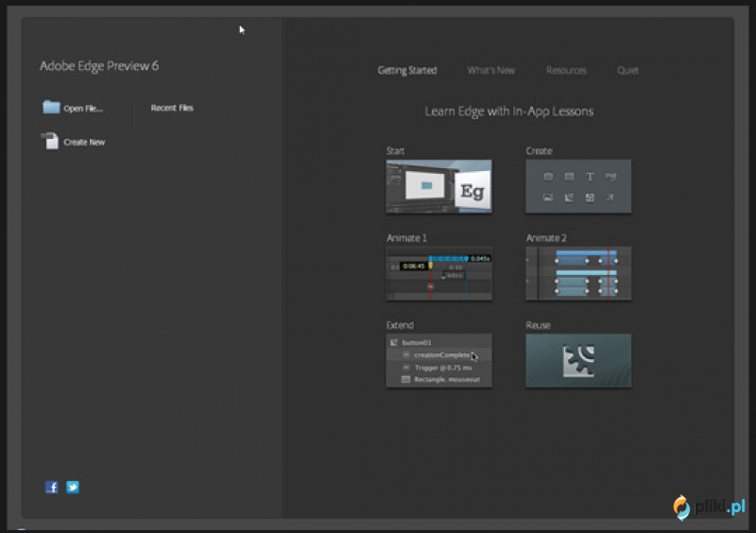
Task: Open the Facebook icon link
Action: (x=52, y=488)
